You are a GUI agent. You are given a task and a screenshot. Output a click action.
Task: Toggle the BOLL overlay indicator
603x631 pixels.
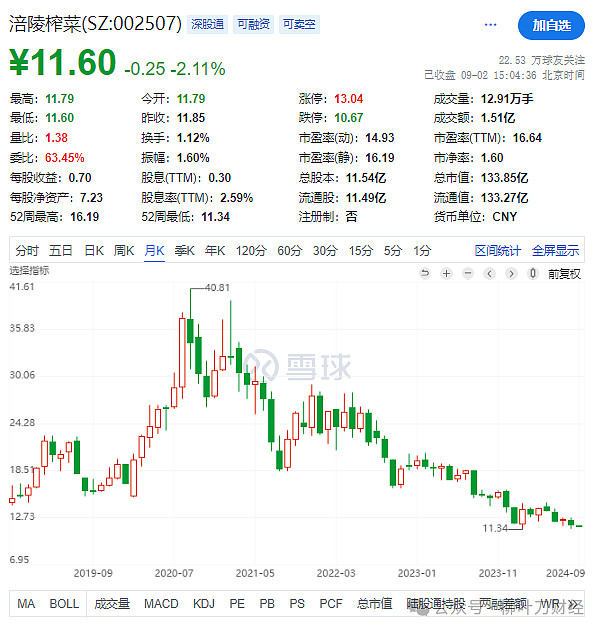[64, 604]
